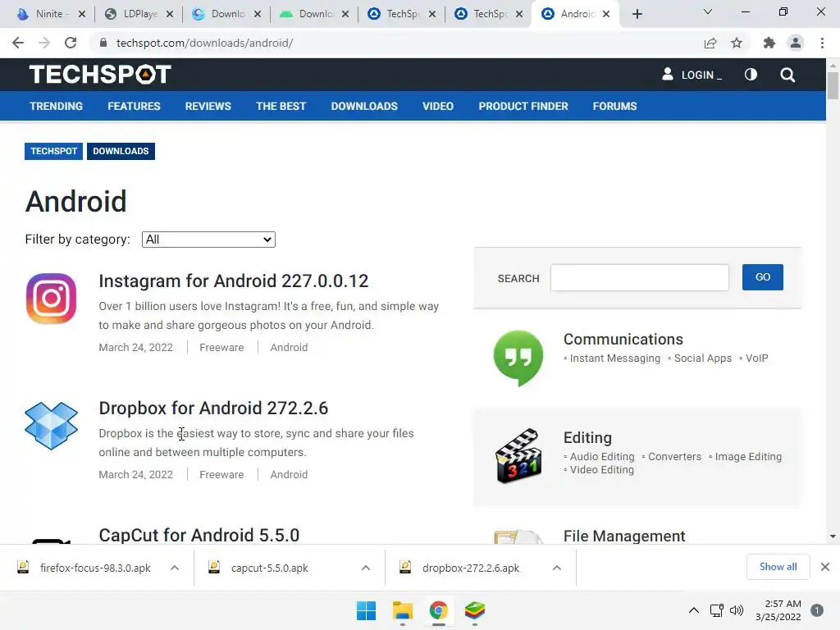
Task: Click the GO search button
Action: 762,277
